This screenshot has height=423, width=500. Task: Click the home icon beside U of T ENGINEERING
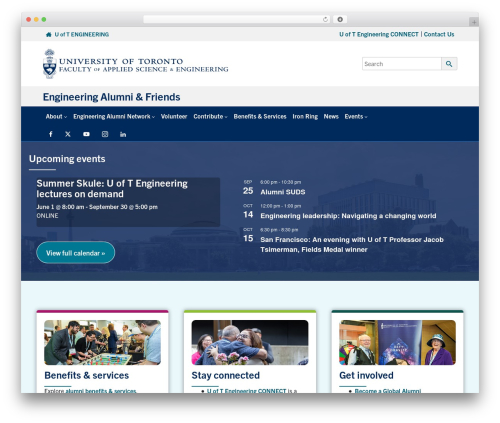pyautogui.click(x=49, y=34)
